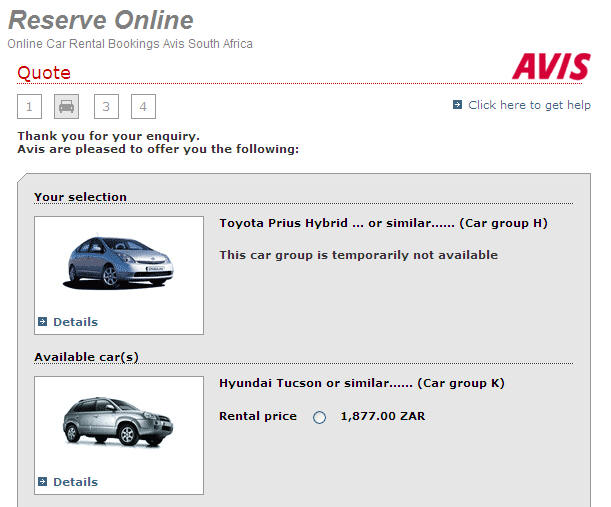Open Details arrow icon for Toyota Prius
Image resolution: width=611 pixels, height=507 pixels.
point(42,322)
